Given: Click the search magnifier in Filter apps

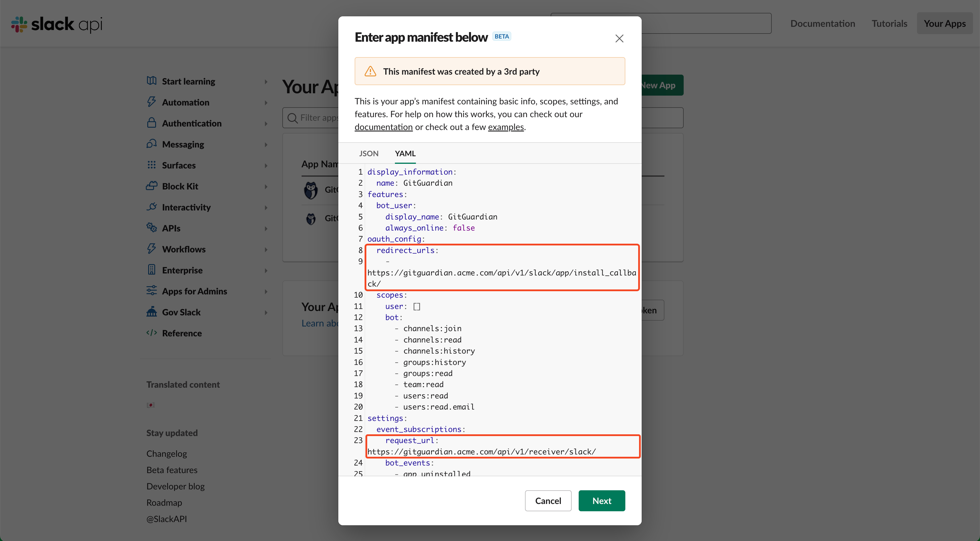Looking at the screenshot, I should 292,118.
